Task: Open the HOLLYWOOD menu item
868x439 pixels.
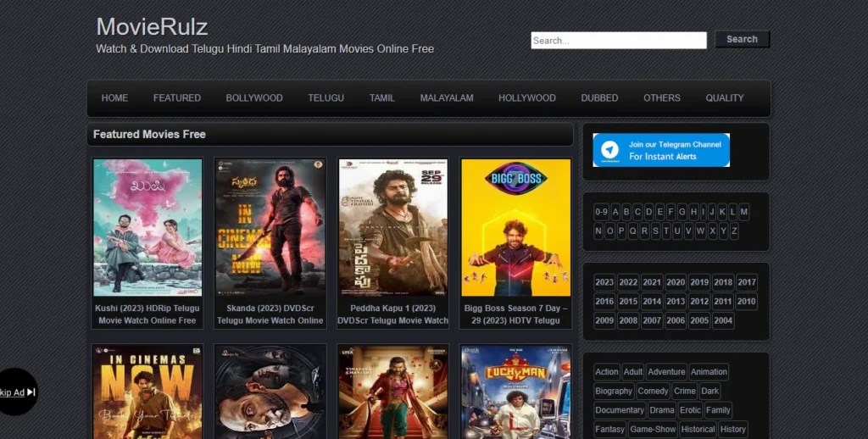Action: (527, 98)
